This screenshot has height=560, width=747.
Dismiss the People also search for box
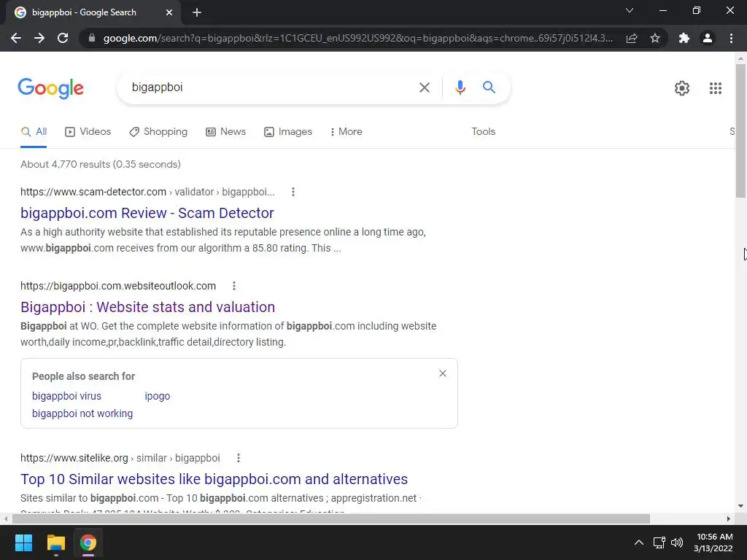coord(443,374)
